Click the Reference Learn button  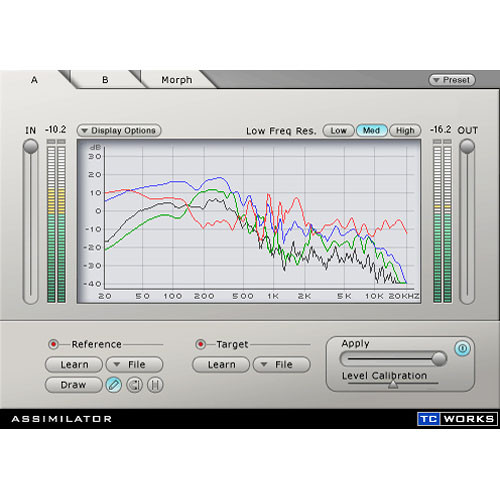click(74, 364)
